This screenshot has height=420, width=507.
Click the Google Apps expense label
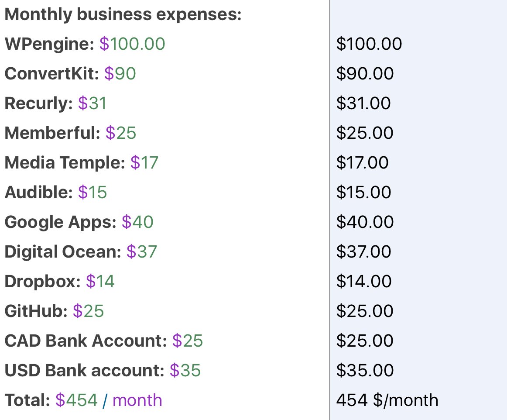60,222
